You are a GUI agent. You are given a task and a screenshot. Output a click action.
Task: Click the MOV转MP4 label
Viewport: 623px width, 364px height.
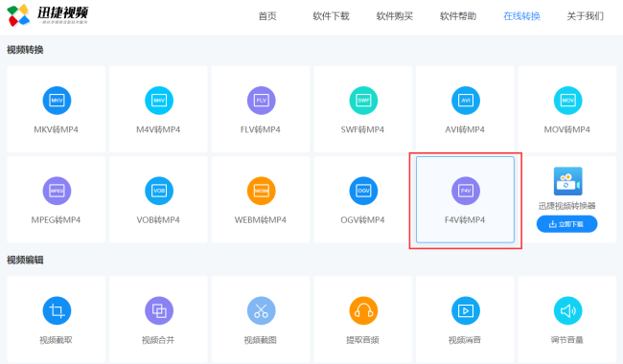point(567,130)
